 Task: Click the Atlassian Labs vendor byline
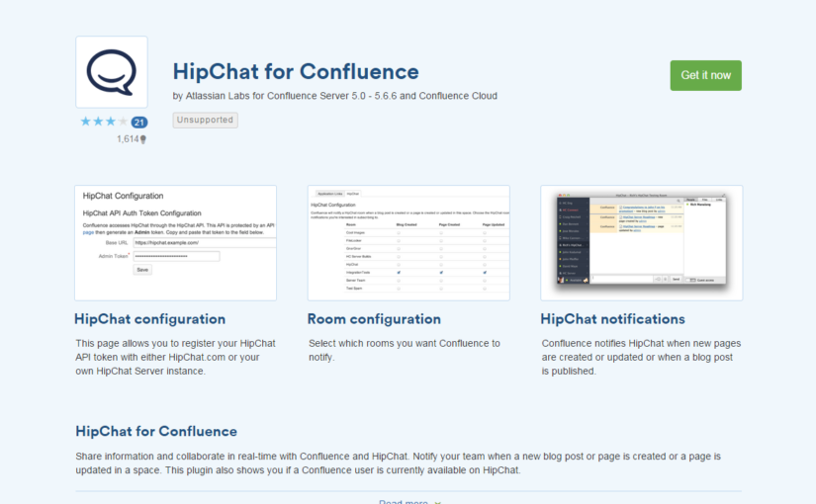click(334, 96)
